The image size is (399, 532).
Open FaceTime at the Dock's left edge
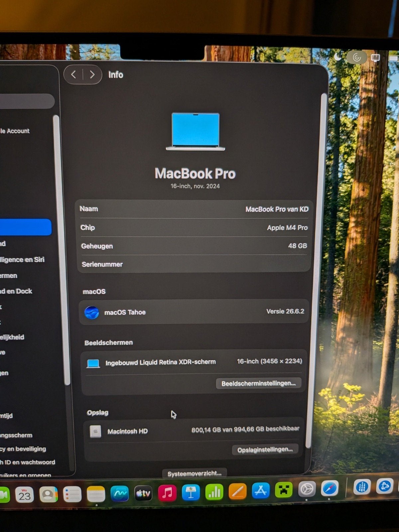[4, 495]
